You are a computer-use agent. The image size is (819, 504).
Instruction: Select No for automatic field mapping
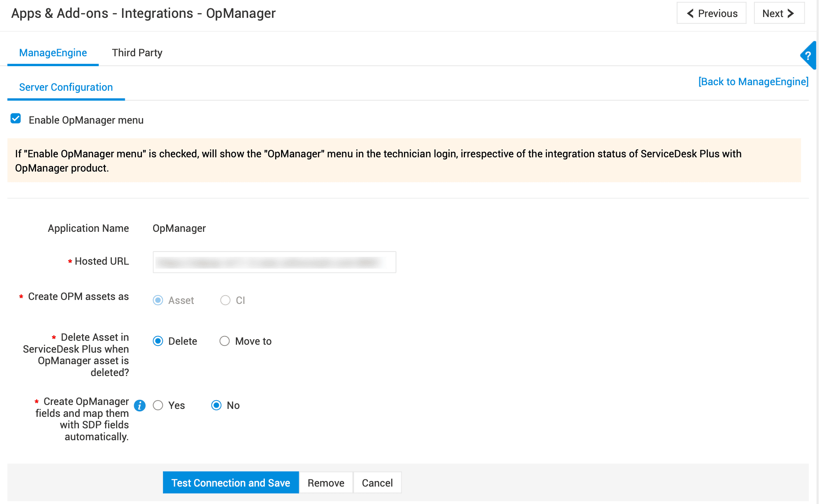click(216, 405)
